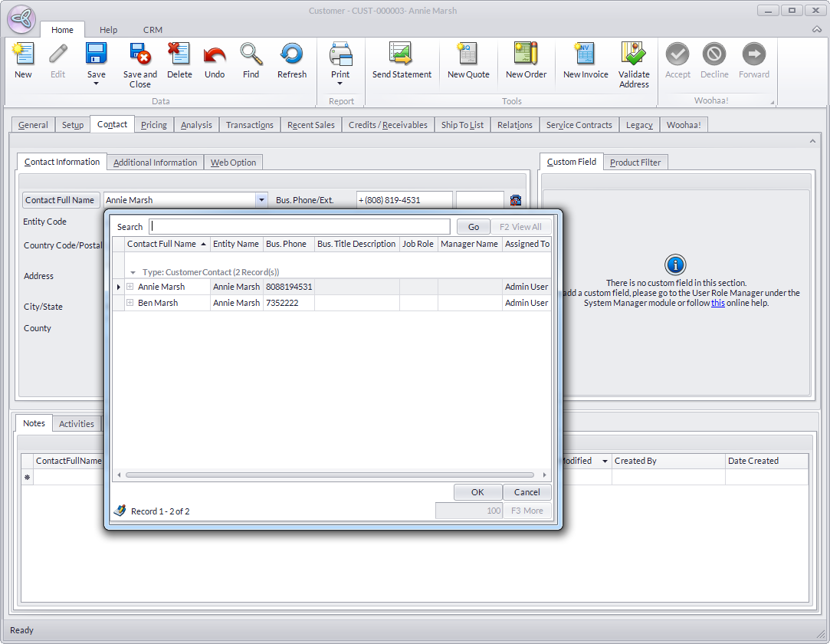
Task: Click the Validate Address icon
Action: (634, 54)
